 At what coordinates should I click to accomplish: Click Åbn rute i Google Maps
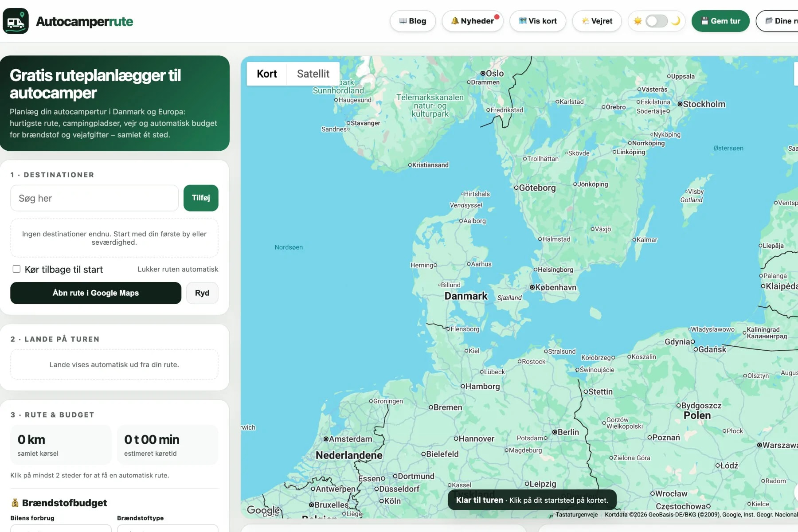pos(96,293)
